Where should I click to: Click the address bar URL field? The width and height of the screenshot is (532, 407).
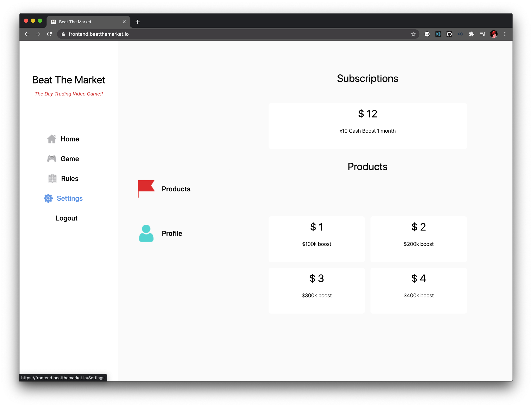(213, 34)
